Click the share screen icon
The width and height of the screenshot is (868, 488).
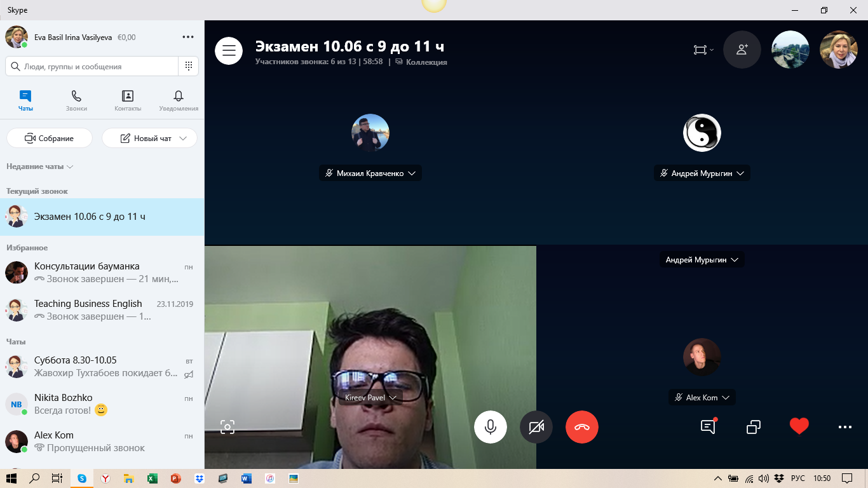[754, 427]
